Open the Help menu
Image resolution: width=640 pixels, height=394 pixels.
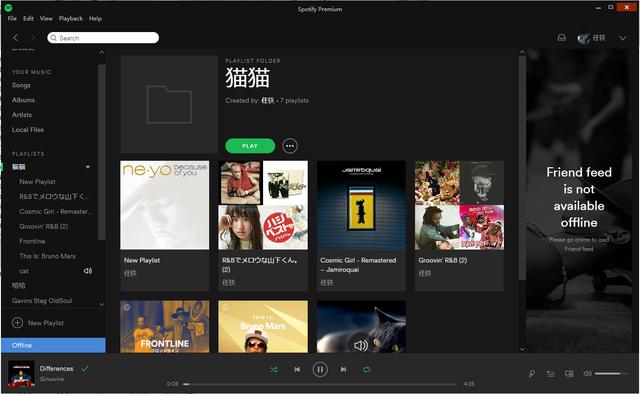point(96,18)
